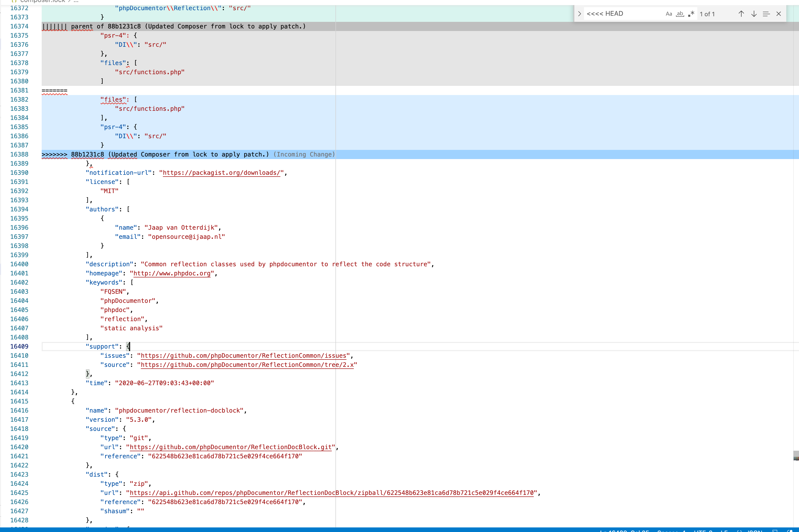Find previous match using the up arrow
This screenshot has width=799, height=532.
click(x=741, y=13)
